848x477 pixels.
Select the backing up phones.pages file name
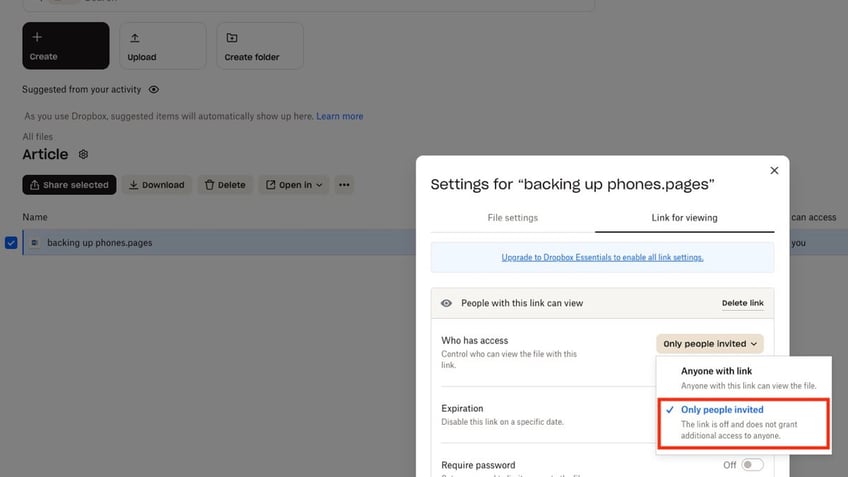[100, 243]
